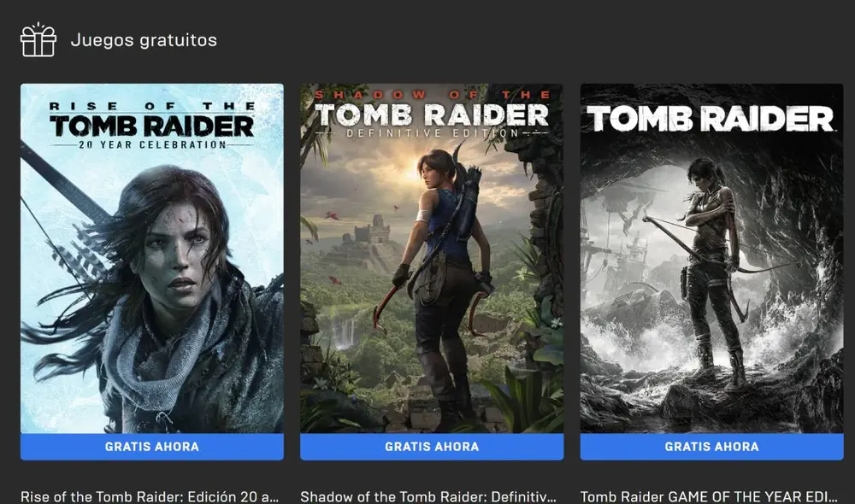The image size is (855, 504).
Task: View the Tomb Raider GOTY cover image
Action: point(712,256)
